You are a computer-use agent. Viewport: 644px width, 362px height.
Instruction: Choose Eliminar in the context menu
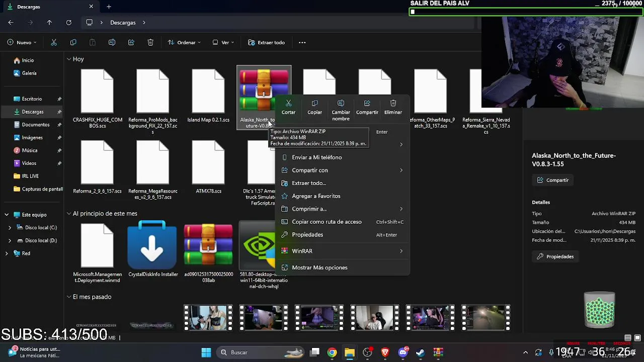[x=393, y=107]
